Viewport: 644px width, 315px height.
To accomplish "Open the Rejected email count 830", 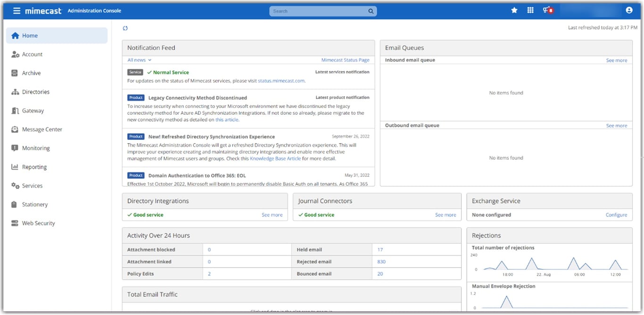I will [x=381, y=261].
